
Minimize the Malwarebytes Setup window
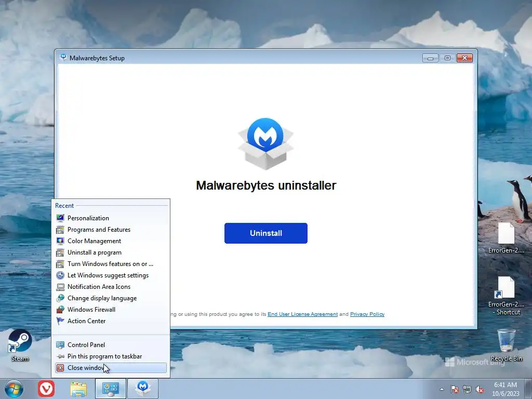[x=430, y=58]
